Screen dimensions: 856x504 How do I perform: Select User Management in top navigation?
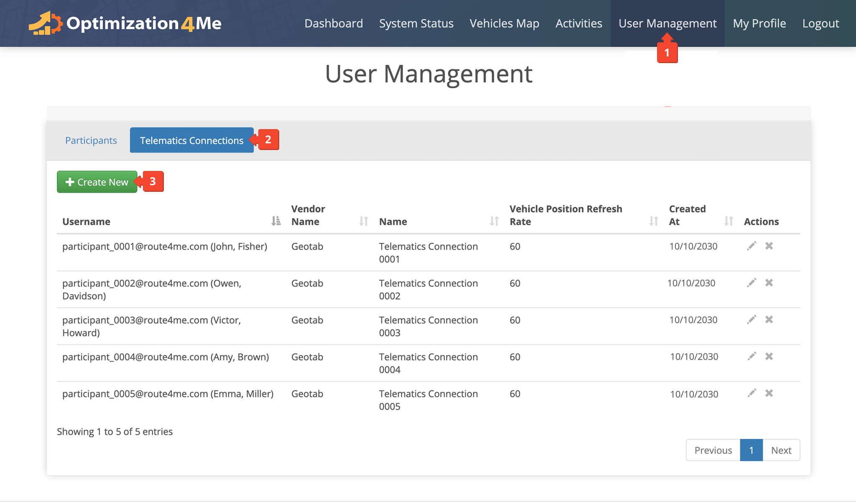tap(667, 23)
